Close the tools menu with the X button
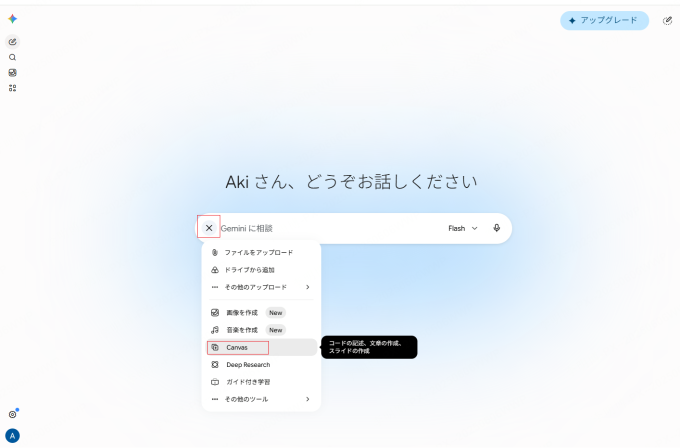The height and width of the screenshot is (448, 680). point(209,228)
